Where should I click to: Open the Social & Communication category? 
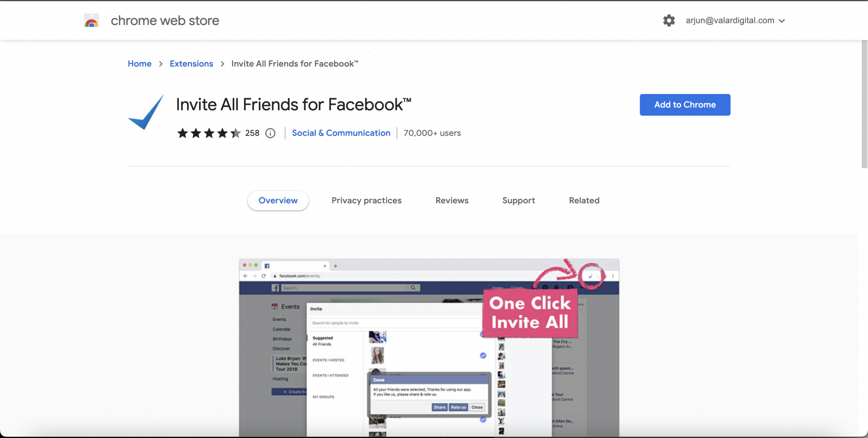click(340, 133)
